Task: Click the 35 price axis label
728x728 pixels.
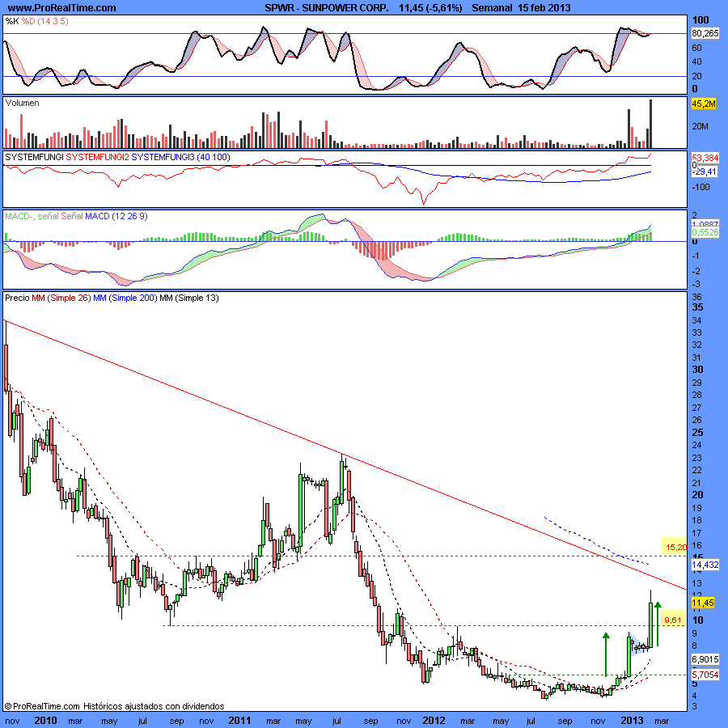Action: click(x=697, y=307)
